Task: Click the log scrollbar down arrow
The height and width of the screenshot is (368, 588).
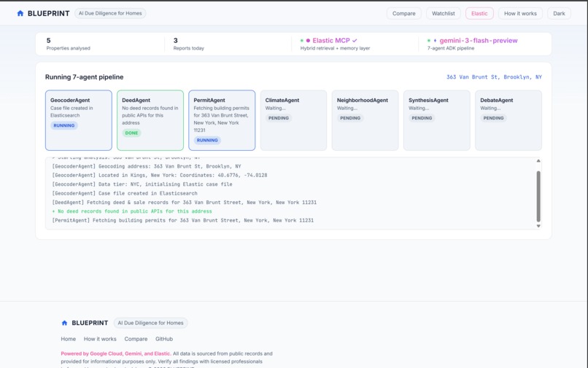Action: click(538, 226)
